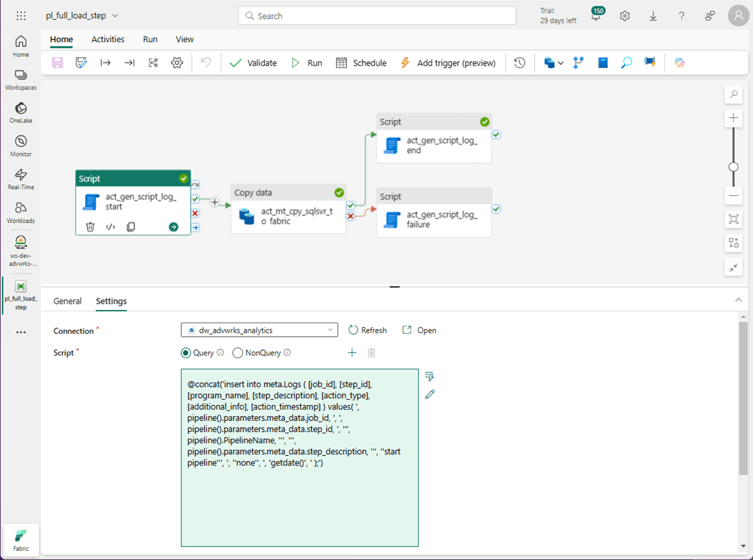This screenshot has width=753, height=560.
Task: Click Refresh next to the connection
Action: [x=367, y=330]
